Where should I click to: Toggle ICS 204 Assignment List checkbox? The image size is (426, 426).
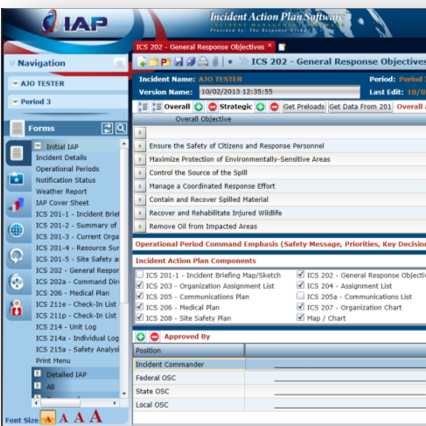coord(301,285)
